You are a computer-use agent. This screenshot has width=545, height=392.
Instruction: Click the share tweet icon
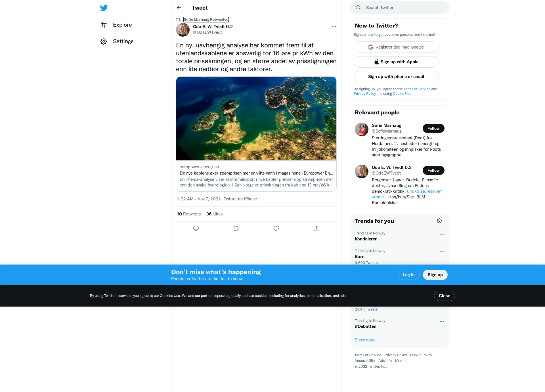[x=316, y=228]
